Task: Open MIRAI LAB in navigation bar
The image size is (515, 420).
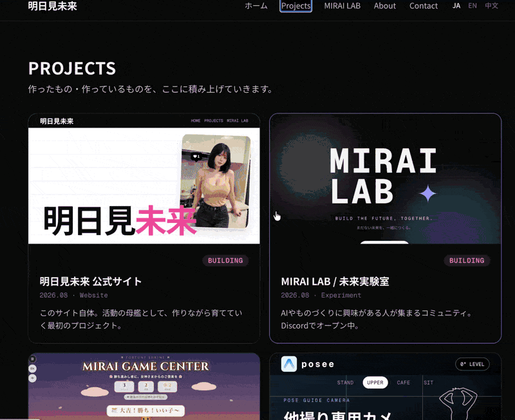Action: coord(342,6)
